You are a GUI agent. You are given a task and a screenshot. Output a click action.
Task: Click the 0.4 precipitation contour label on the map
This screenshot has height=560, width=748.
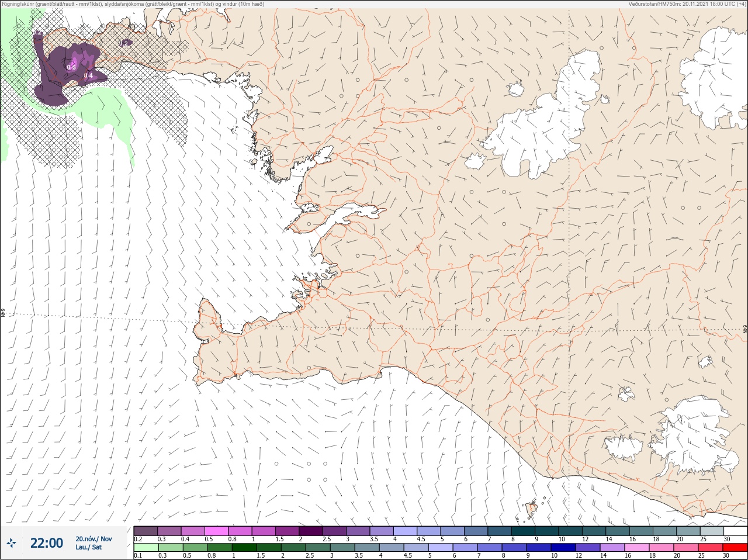pos(88,75)
